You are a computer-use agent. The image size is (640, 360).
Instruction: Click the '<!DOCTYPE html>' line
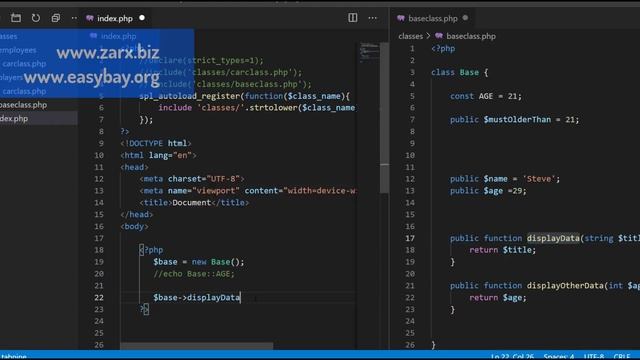coord(156,143)
